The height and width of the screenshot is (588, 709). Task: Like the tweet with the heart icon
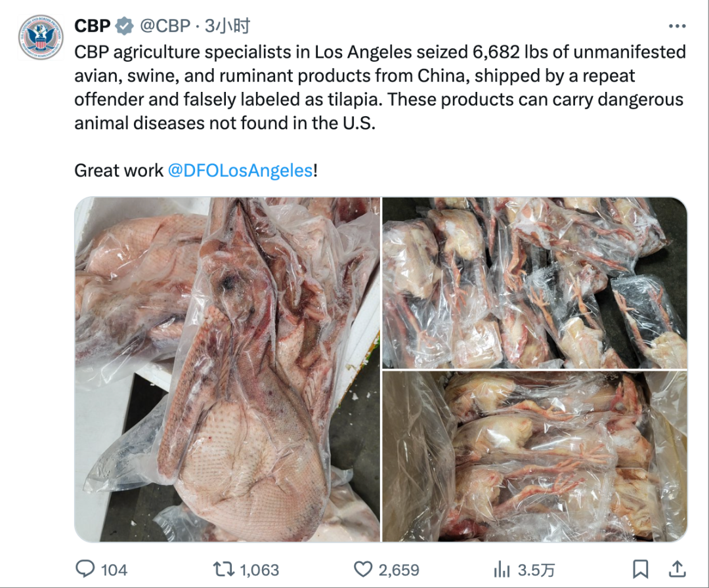click(x=363, y=569)
